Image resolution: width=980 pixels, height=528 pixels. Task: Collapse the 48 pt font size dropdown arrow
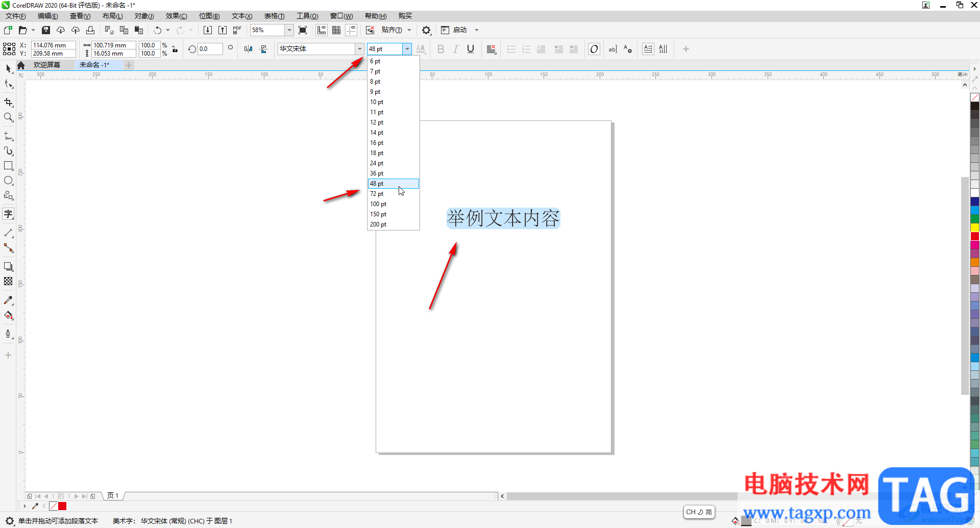tap(407, 49)
